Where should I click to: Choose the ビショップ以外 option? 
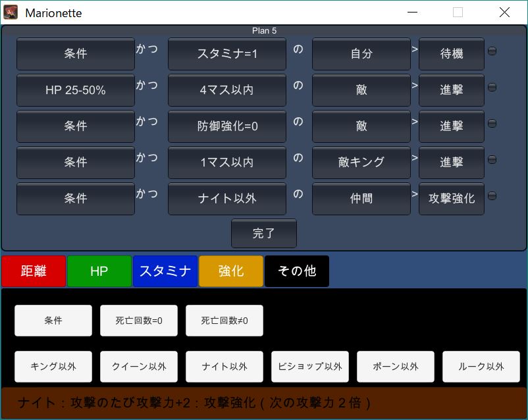click(x=310, y=367)
